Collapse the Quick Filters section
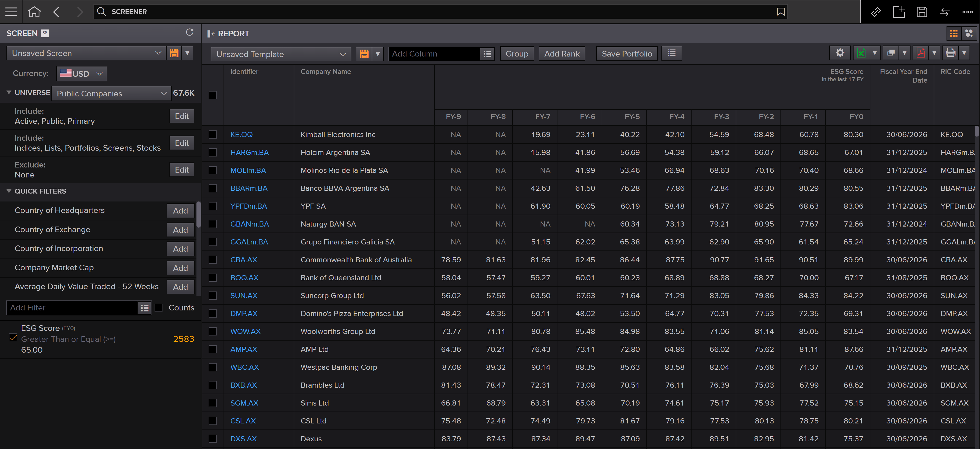980x449 pixels. (x=9, y=191)
